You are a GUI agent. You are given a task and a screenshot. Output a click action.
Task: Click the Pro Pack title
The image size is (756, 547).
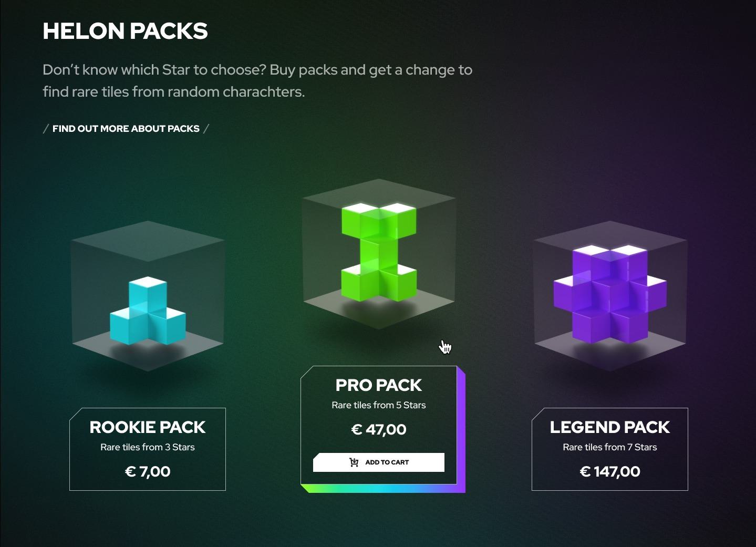click(379, 385)
